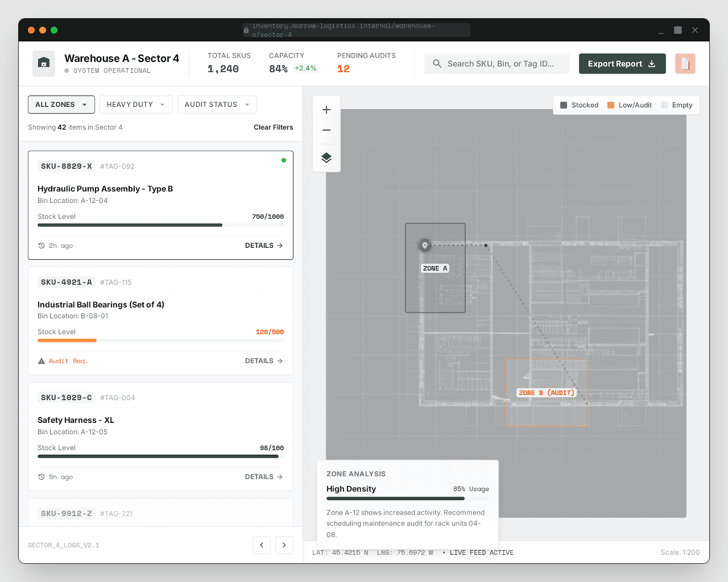Screen dimensions: 728x582
Task: Open the ALL ZONES dropdown
Action: tap(61, 105)
